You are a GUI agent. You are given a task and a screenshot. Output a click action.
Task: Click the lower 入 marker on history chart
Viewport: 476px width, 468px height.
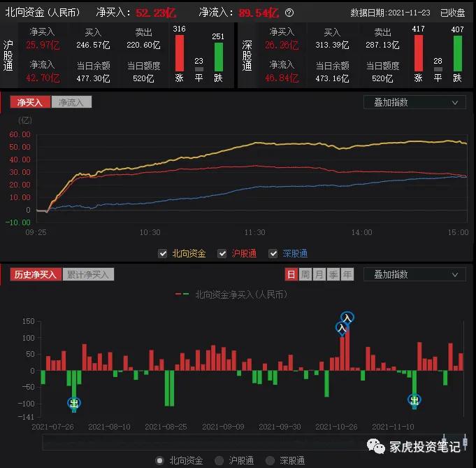pyautogui.click(x=342, y=328)
